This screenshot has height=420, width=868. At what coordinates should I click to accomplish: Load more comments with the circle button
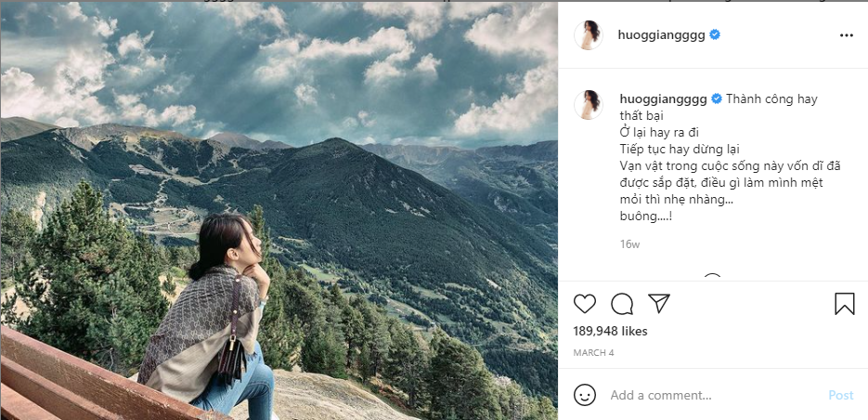coord(712,278)
